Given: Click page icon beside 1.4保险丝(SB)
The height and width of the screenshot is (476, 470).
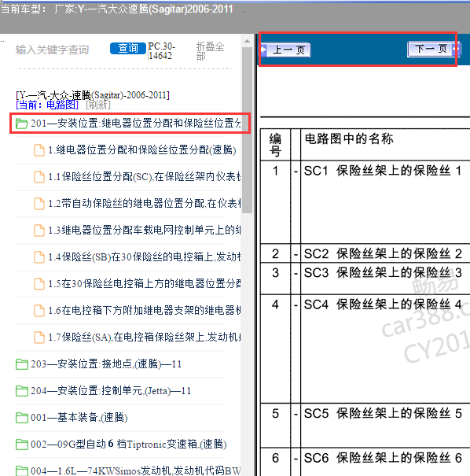Looking at the screenshot, I should (39, 257).
